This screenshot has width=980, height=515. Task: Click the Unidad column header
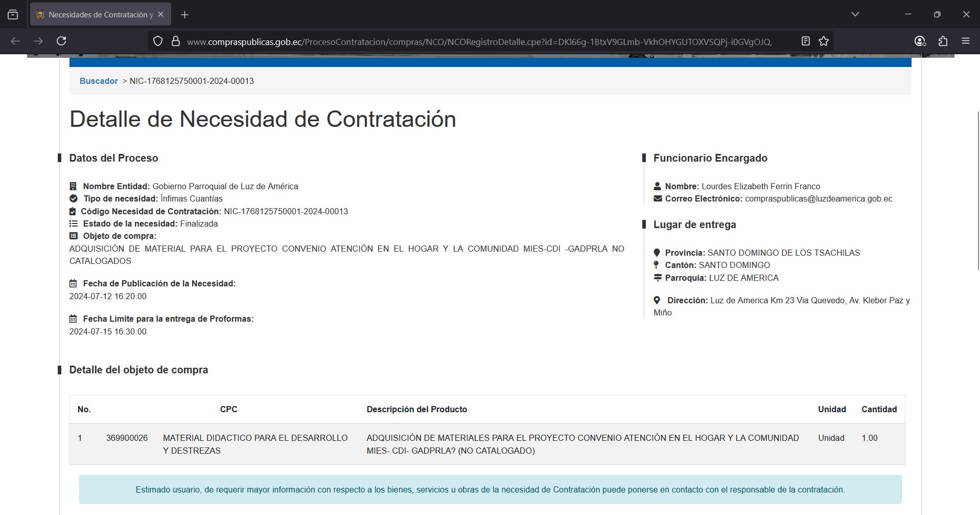[832, 409]
